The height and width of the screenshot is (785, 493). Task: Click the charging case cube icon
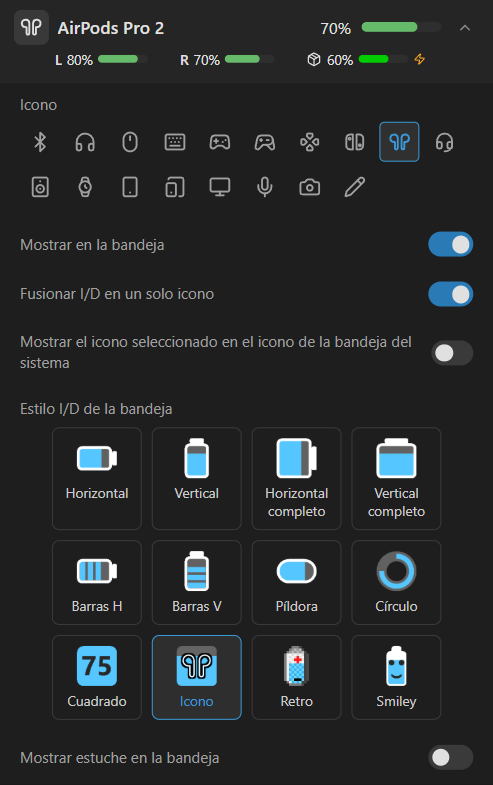click(x=314, y=60)
